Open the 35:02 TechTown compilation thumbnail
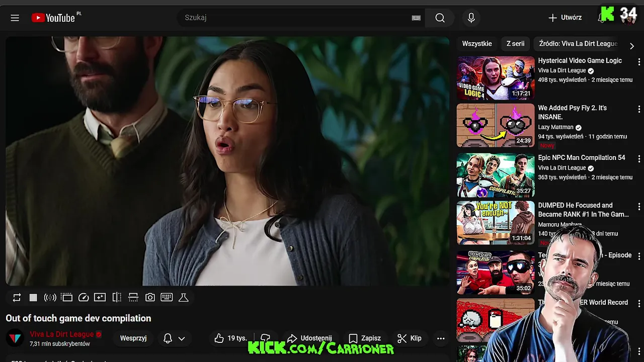644x362 pixels. [x=496, y=273]
